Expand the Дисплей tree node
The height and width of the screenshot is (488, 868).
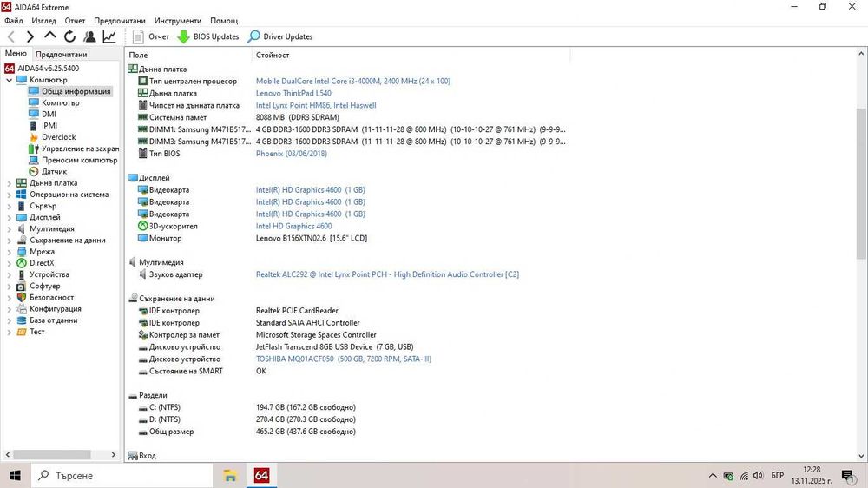pos(9,217)
